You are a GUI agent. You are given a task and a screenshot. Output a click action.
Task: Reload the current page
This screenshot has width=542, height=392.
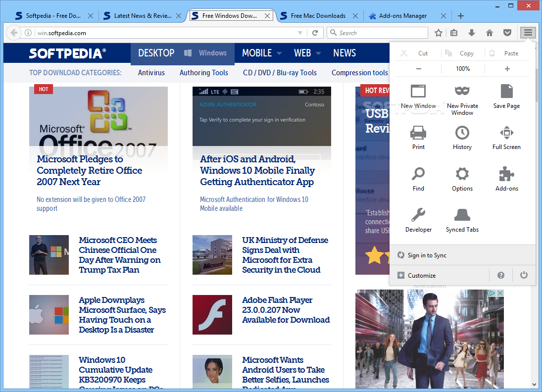[315, 33]
